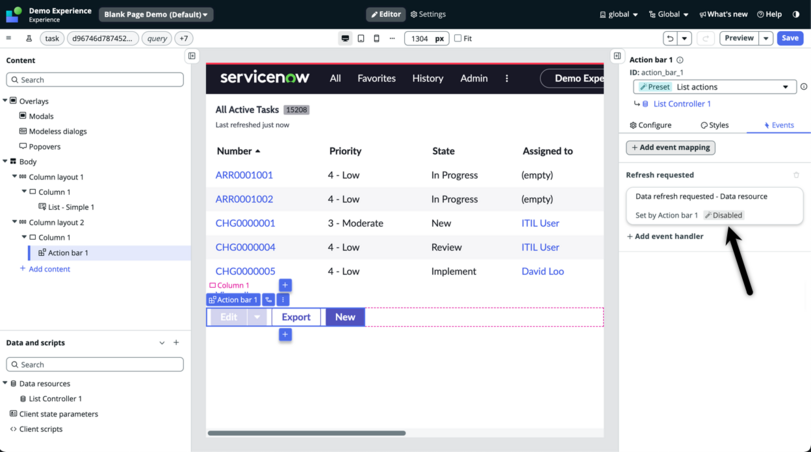The image size is (811, 452).
Task: Collapse Data and scripts panel chevron
Action: pyautogui.click(x=162, y=343)
